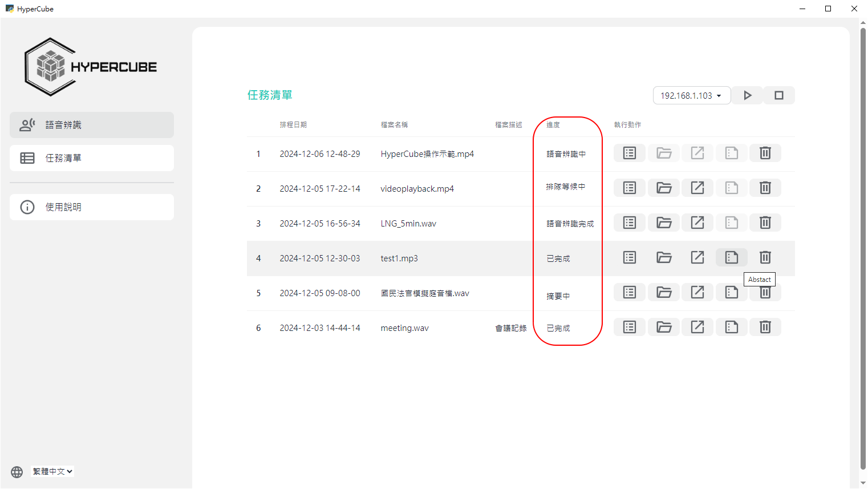Open abstract for LNG_5min.wav task
This screenshot has width=868, height=489.
(x=732, y=223)
